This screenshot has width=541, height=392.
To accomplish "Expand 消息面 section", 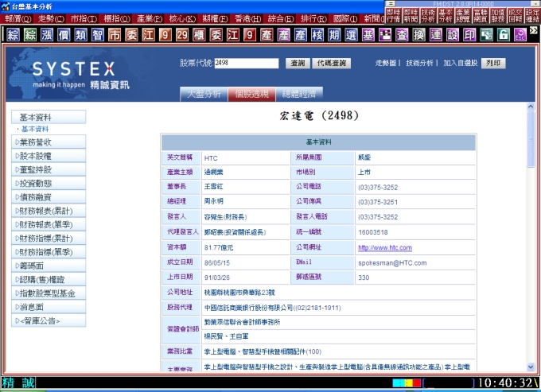I will click(49, 307).
